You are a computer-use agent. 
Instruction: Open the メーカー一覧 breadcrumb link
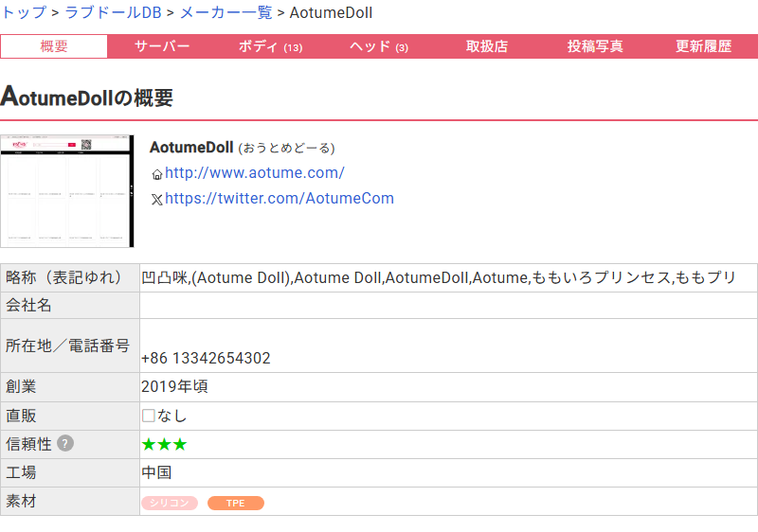click(x=226, y=12)
